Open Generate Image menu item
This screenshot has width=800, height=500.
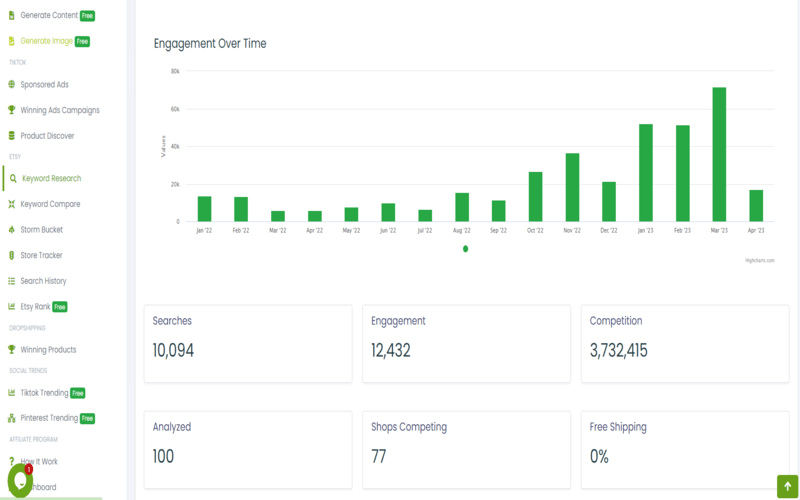pos(46,41)
